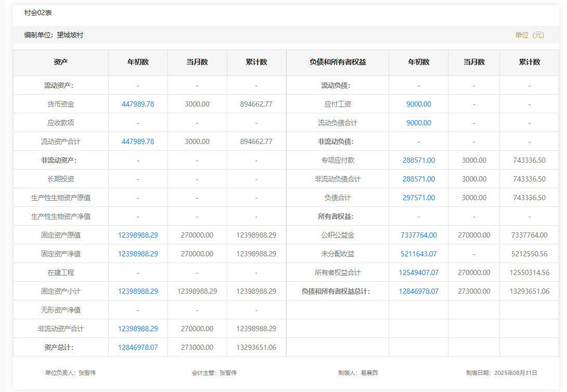Click 负债合计 年初数 link 297571.00
This screenshot has height=392, width=567.
418,198
